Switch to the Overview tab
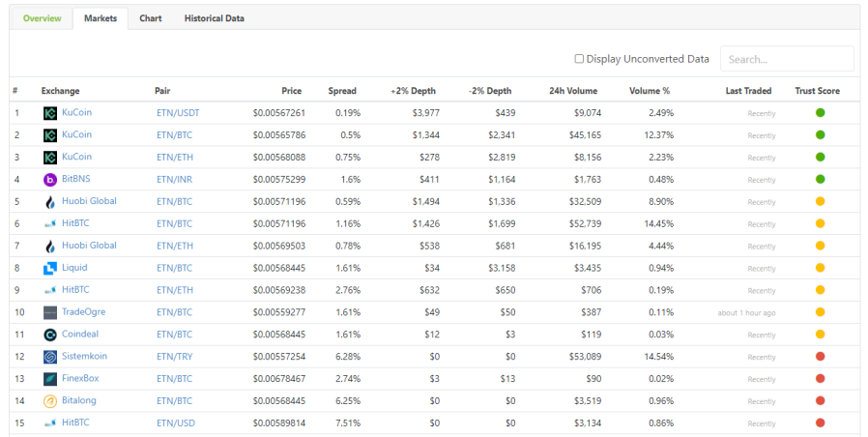Viewport: 868px width, 437px height. pyautogui.click(x=42, y=18)
